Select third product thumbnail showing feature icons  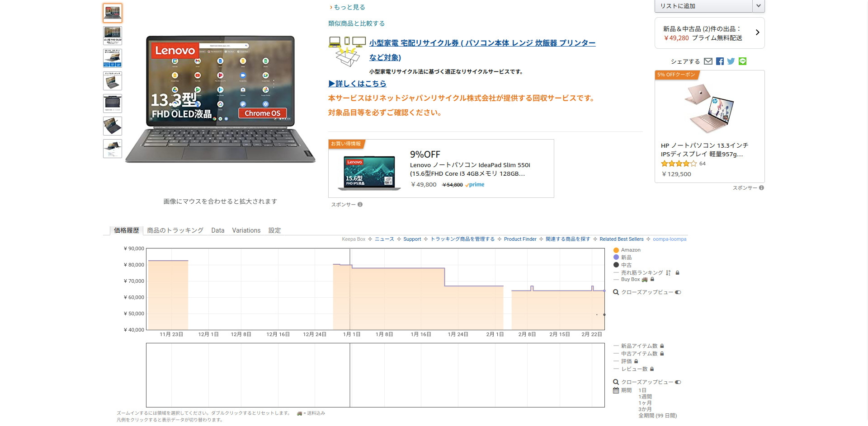113,58
